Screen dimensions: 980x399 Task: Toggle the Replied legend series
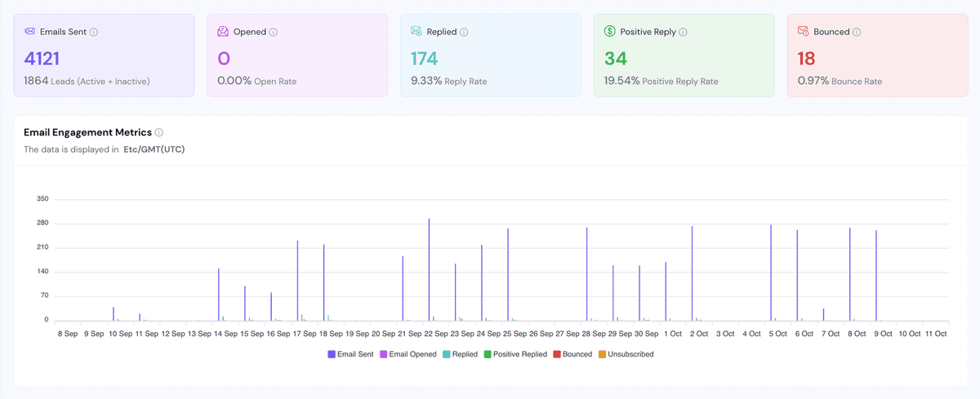461,354
